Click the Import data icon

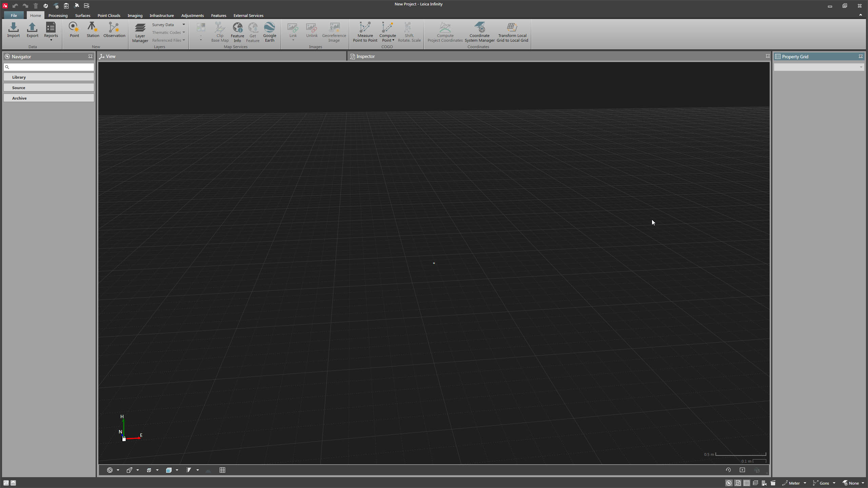pos(14,30)
